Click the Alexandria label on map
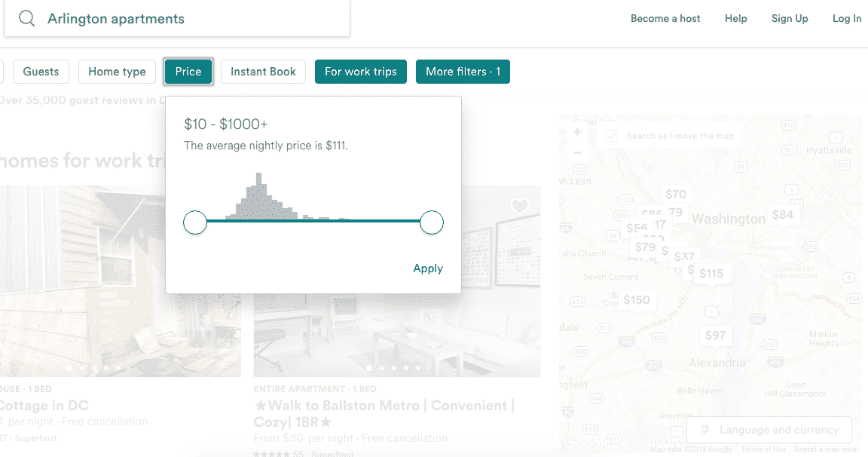 point(717,363)
